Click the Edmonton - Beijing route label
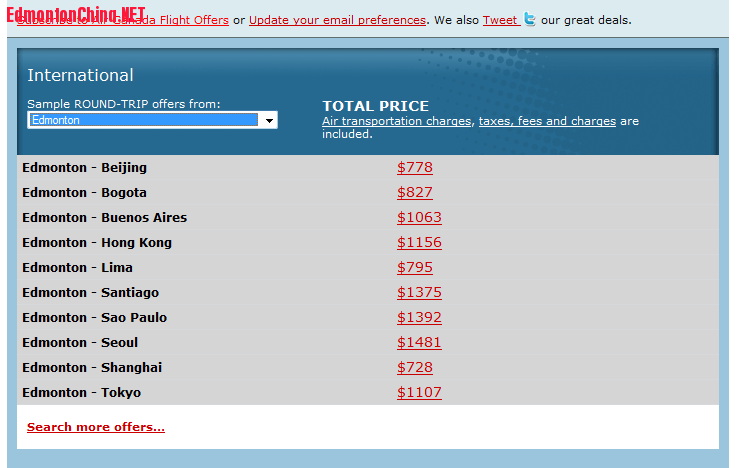 tap(84, 167)
